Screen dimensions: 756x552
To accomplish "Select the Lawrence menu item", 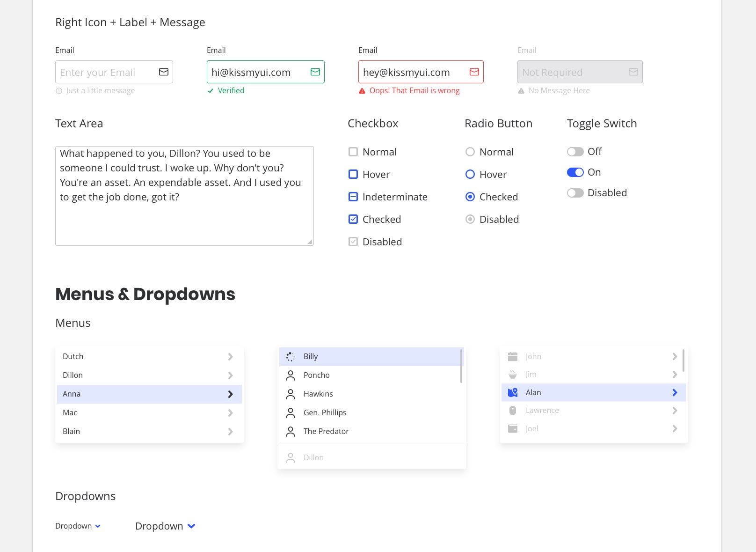I will (594, 411).
